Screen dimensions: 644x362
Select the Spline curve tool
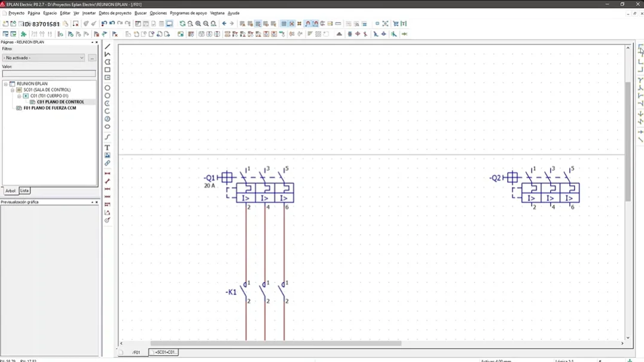coord(108,137)
